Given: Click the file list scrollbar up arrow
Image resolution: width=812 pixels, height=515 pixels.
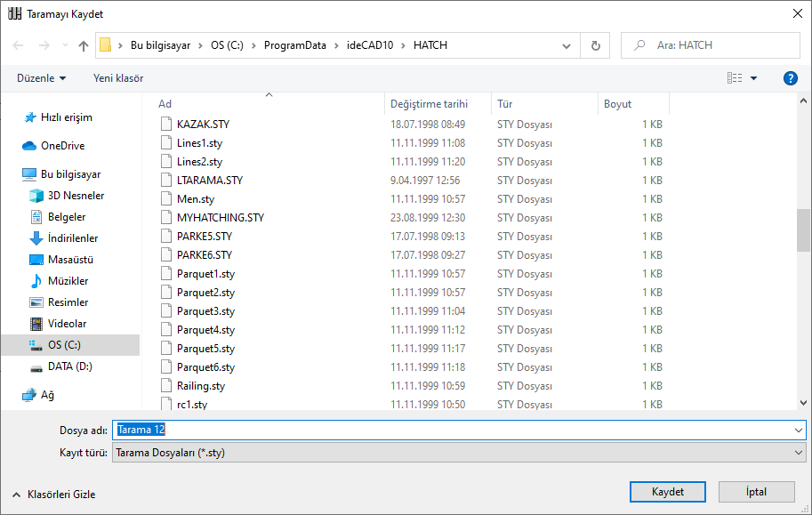Looking at the screenshot, I should point(803,101).
